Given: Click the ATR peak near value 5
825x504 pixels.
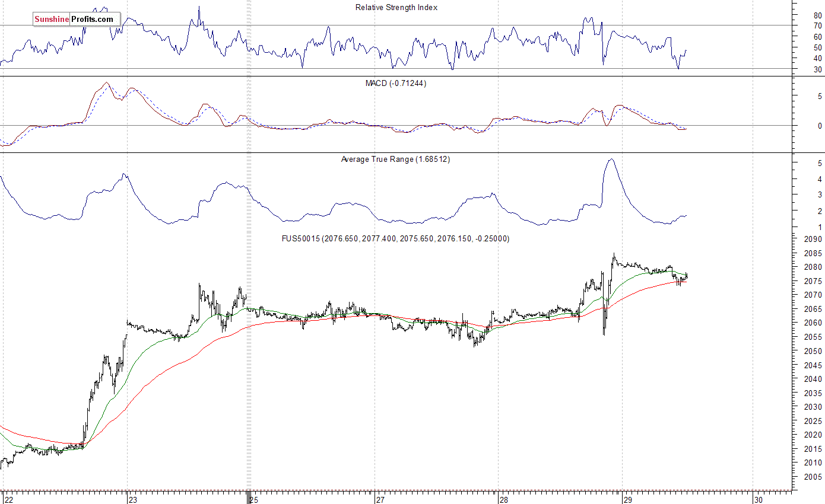Looking at the screenshot, I should [x=611, y=159].
